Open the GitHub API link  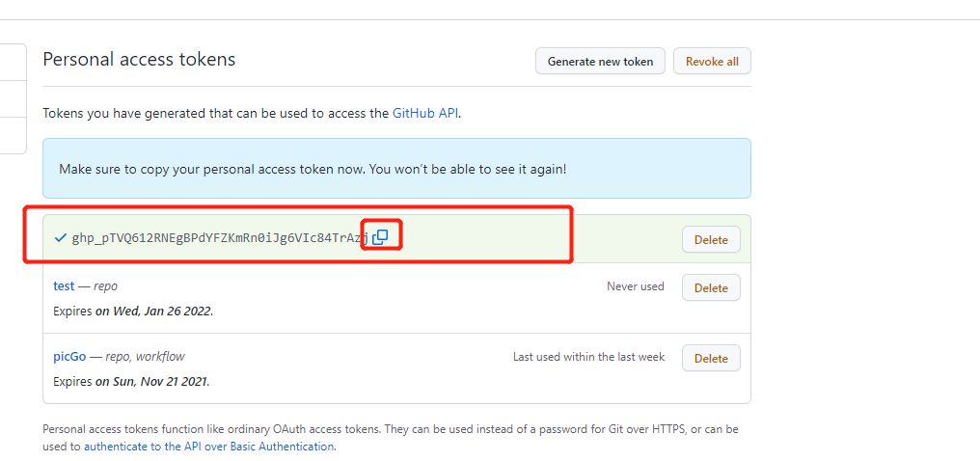pyautogui.click(x=424, y=113)
